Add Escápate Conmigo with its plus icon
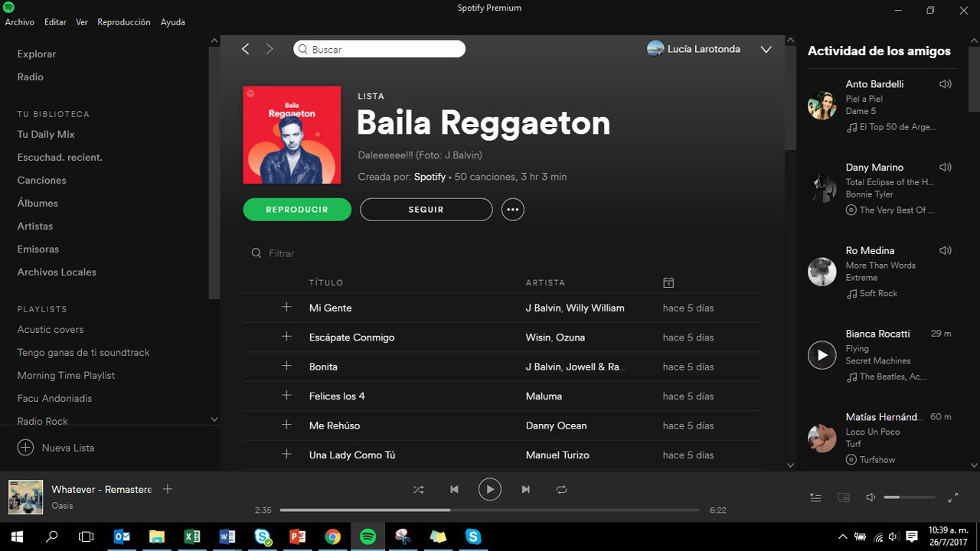Image resolution: width=980 pixels, height=551 pixels. click(x=286, y=337)
